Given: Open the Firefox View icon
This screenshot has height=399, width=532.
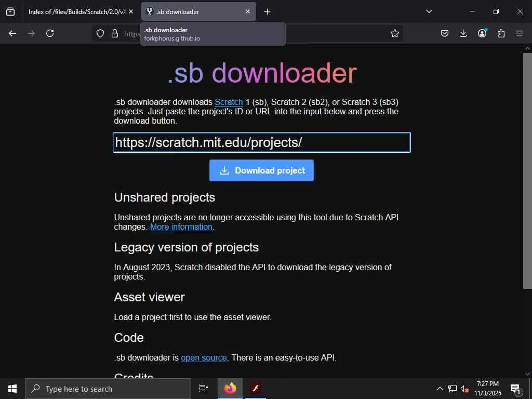Looking at the screenshot, I should point(10,11).
